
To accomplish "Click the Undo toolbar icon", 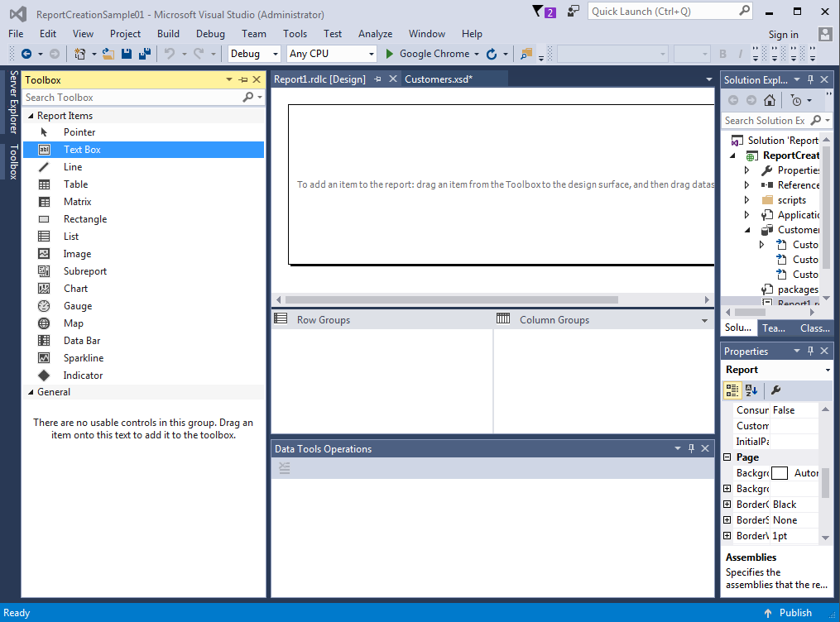I will coord(170,54).
